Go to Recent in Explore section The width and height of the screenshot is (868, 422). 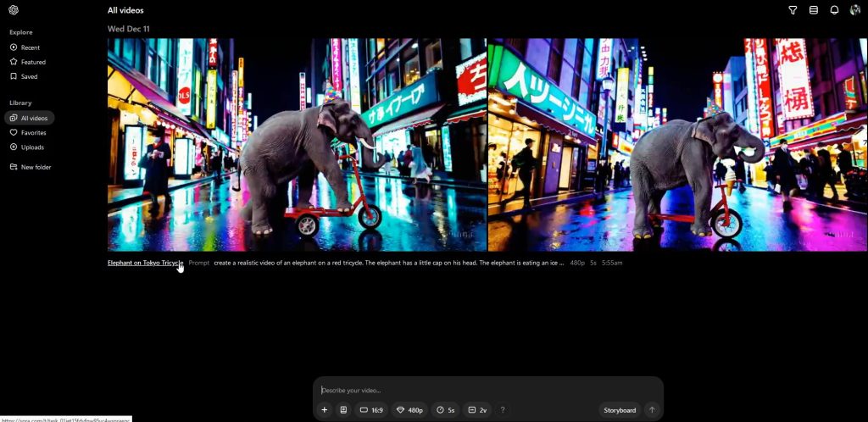pos(30,47)
